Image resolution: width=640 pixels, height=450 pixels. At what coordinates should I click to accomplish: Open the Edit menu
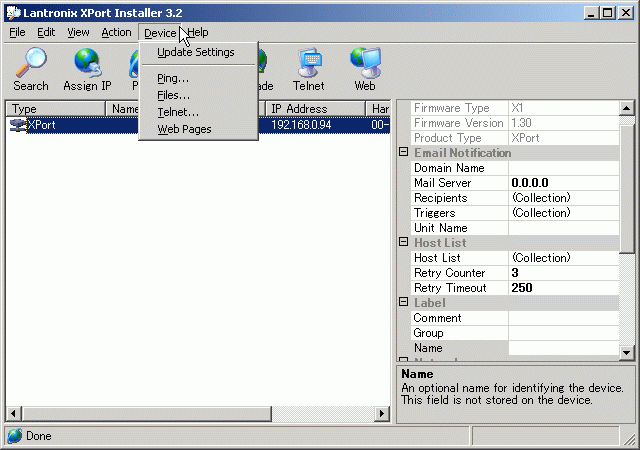click(46, 32)
